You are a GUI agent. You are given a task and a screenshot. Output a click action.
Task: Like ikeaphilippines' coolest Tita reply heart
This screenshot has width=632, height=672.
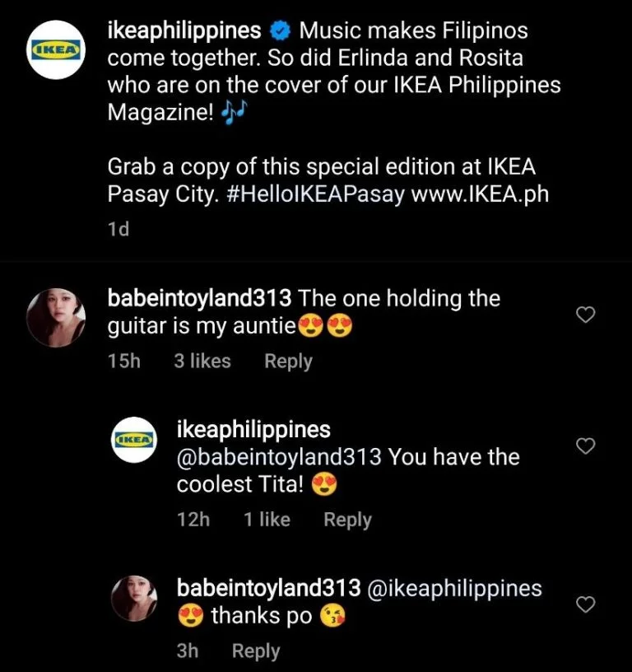(x=585, y=446)
